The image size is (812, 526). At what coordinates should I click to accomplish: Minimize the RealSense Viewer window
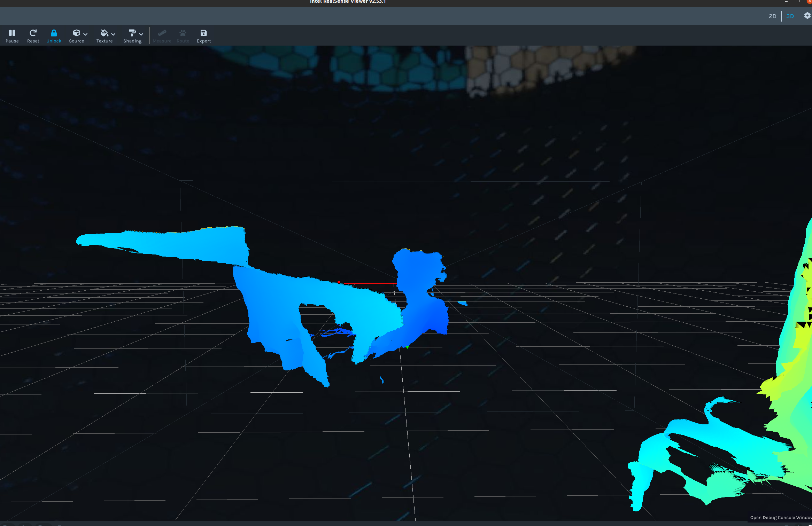(786, 2)
